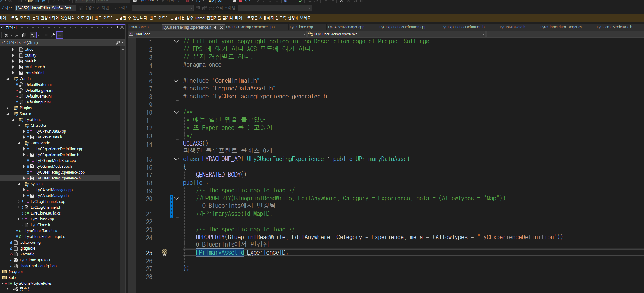The width and height of the screenshot is (644, 293).
Task: Collapse the Source folder
Action: [x=8, y=114]
